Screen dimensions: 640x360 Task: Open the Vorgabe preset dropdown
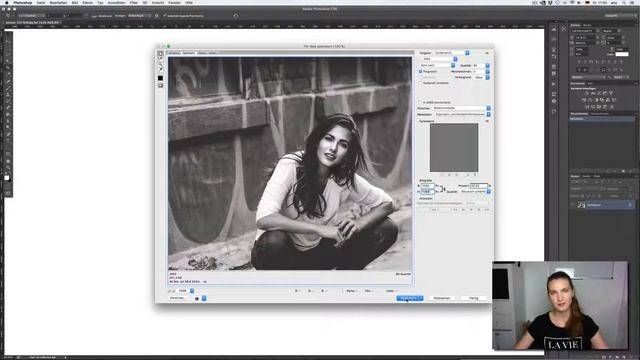point(451,53)
